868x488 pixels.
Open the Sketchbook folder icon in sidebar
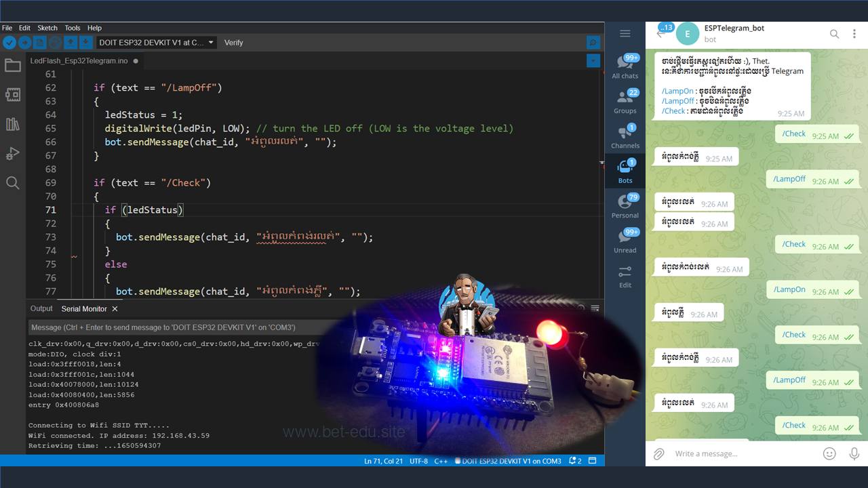12,66
